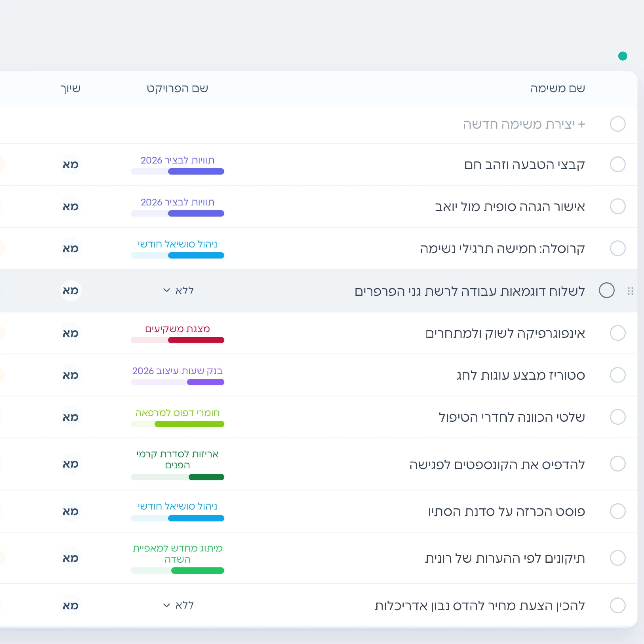The height and width of the screenshot is (644, 644).
Task: Click assignee avatar for 'להדפיס את הקונספטים'
Action: pos(71,464)
